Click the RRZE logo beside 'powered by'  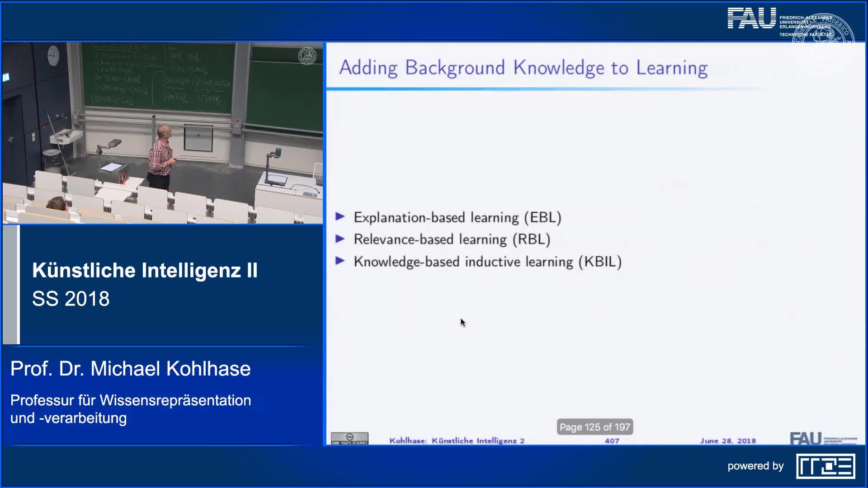tap(826, 466)
